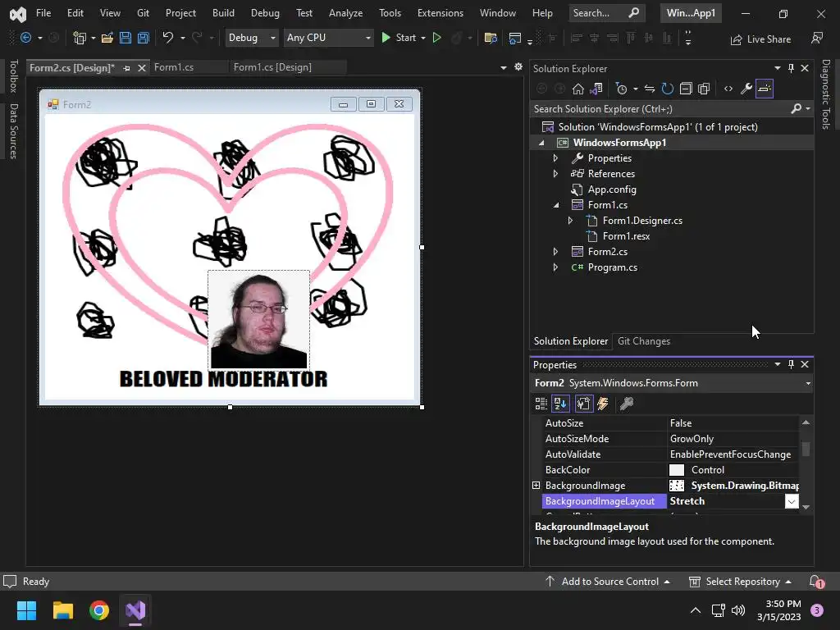Expand the BackgroundImage property
The height and width of the screenshot is (630, 840).
tap(536, 486)
